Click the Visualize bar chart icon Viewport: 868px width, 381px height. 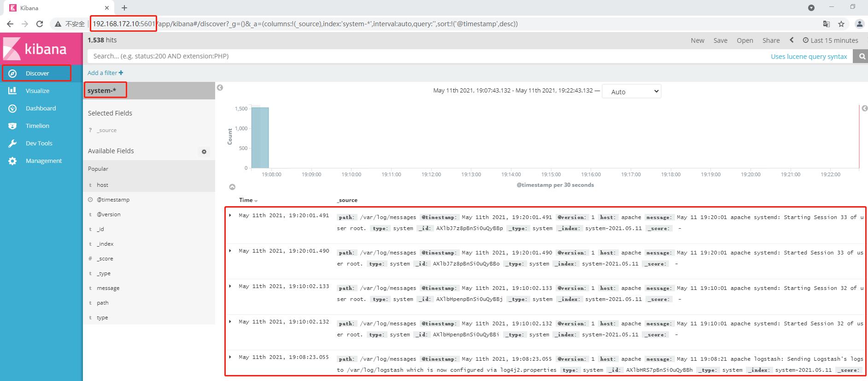pos(12,91)
